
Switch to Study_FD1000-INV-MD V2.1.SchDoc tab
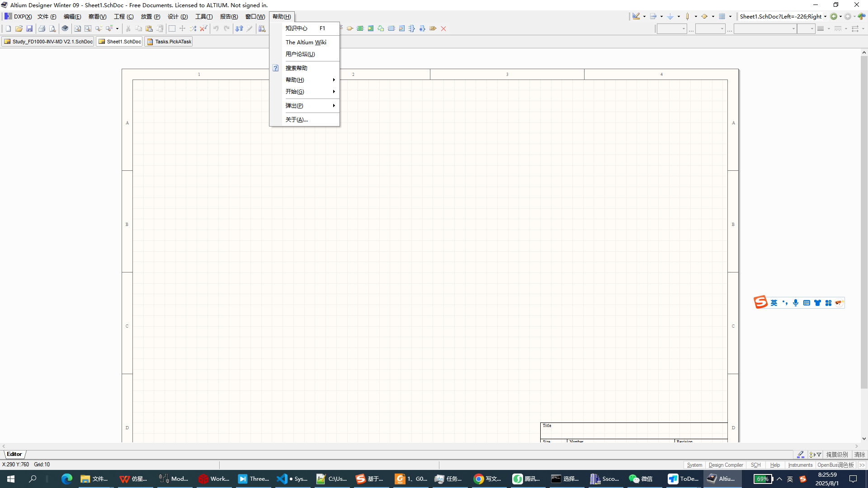point(48,42)
